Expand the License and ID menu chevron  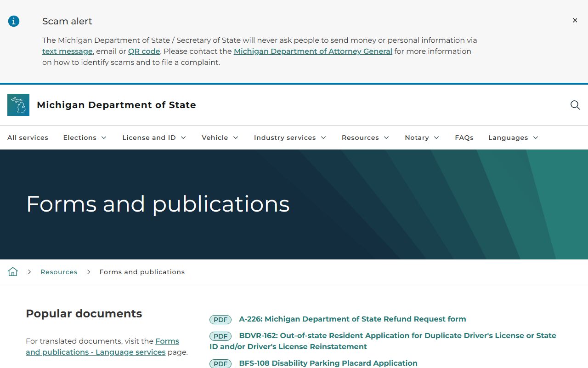(183, 138)
